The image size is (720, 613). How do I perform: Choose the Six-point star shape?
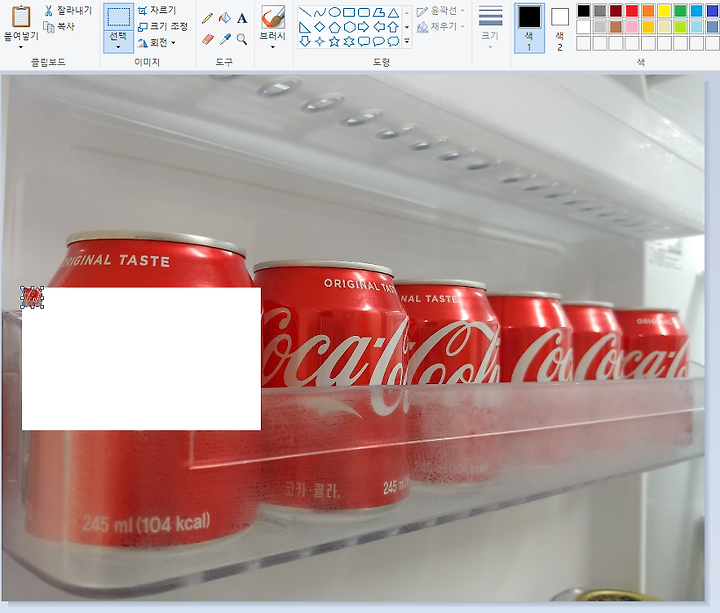click(349, 42)
